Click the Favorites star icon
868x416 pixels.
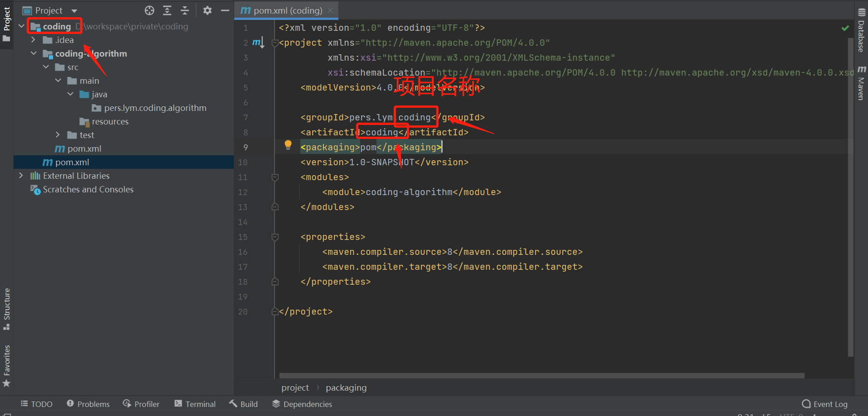[x=6, y=383]
